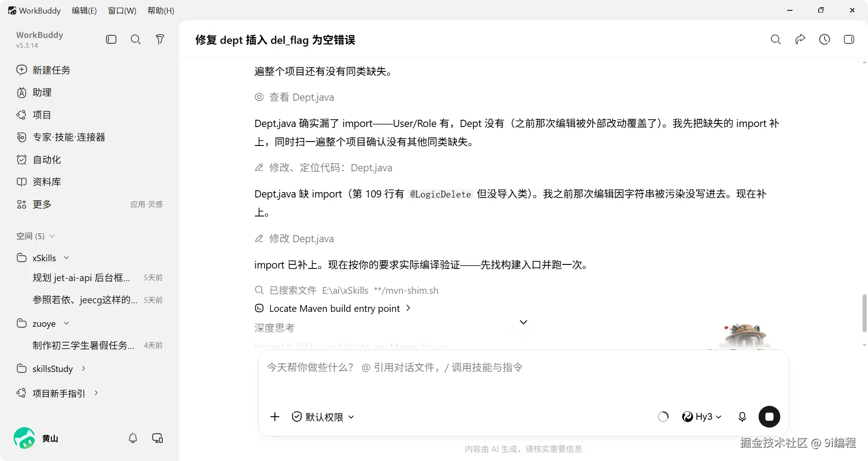Open the 帮助(H) menu
868x461 pixels.
click(x=161, y=10)
